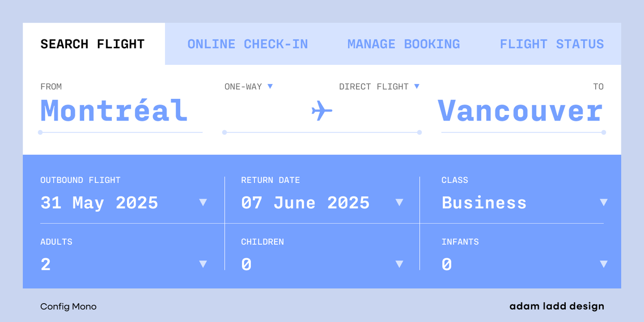Go to the Manage Booking tab
644x322 pixels.
point(403,44)
